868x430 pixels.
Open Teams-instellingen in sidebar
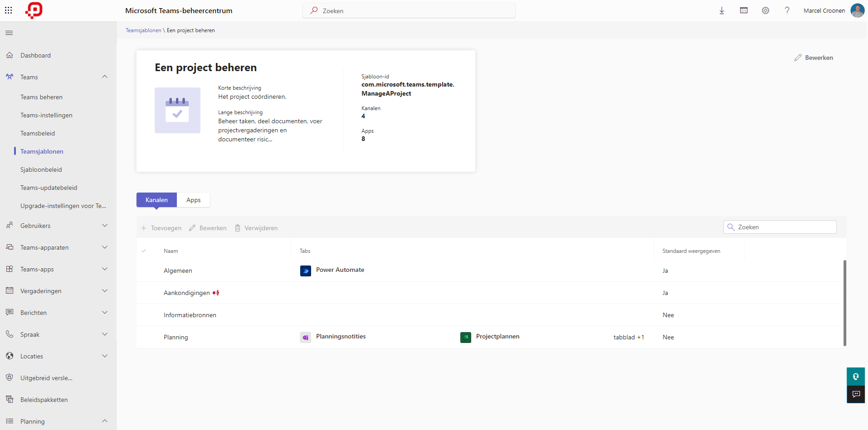pyautogui.click(x=46, y=115)
